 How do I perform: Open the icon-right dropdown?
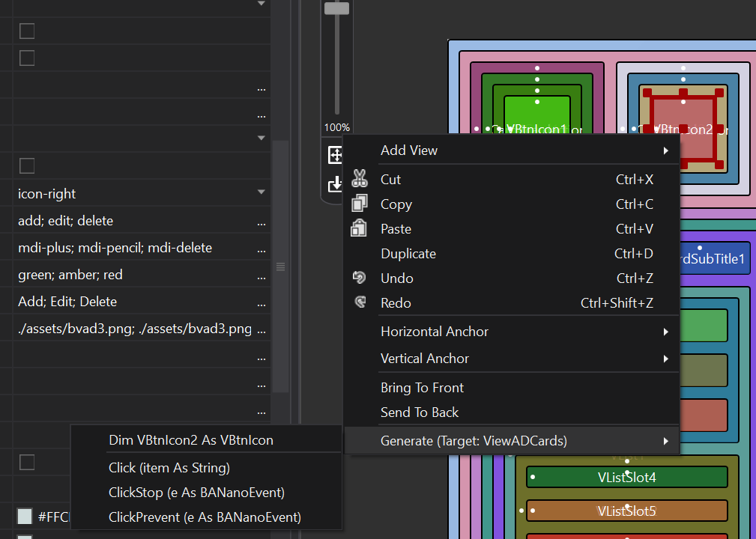pos(261,193)
